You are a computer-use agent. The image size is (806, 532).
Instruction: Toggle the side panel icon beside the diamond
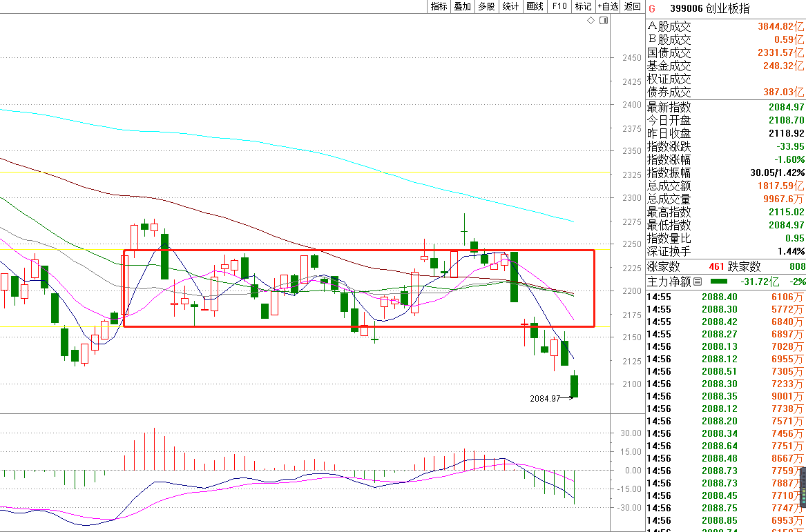pyautogui.click(x=603, y=21)
